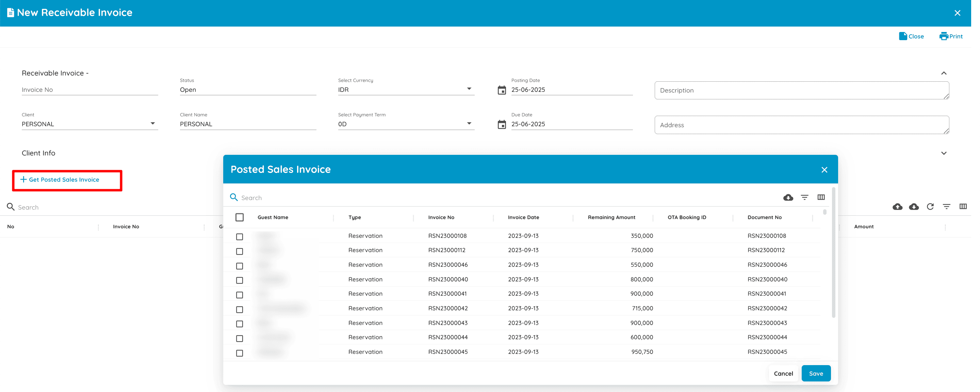Open the Select Payment Term dropdown
Image resolution: width=980 pixels, height=392 pixels.
[x=406, y=124]
